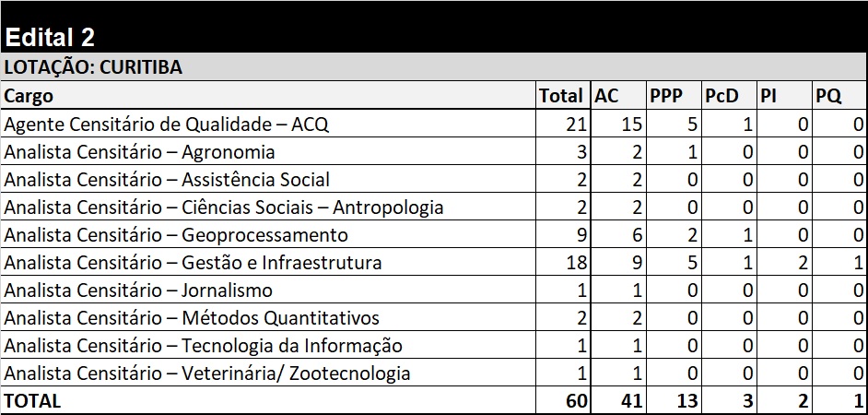This screenshot has height=415, width=868.
Task: Select Analista Censitário – Jornalismo cell
Action: (x=268, y=290)
